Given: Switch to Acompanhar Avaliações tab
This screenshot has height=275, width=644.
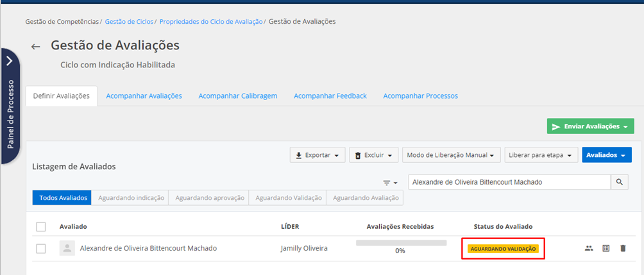Looking at the screenshot, I should pos(144,96).
